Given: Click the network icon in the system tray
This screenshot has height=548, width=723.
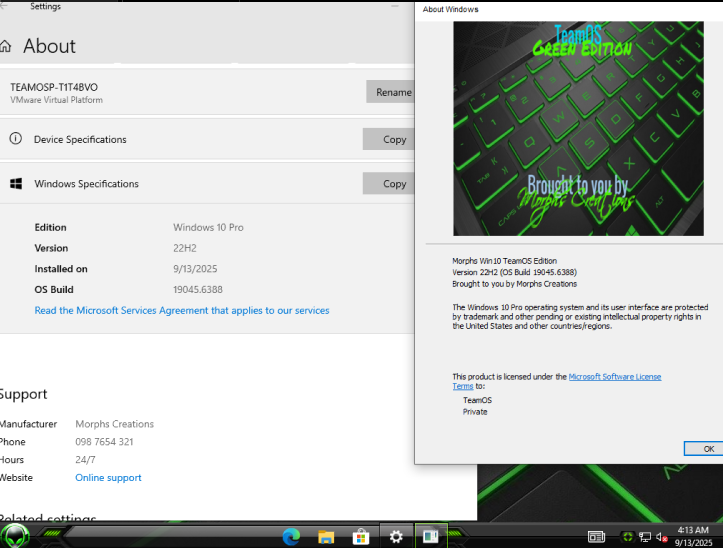Looking at the screenshot, I should coord(645,537).
